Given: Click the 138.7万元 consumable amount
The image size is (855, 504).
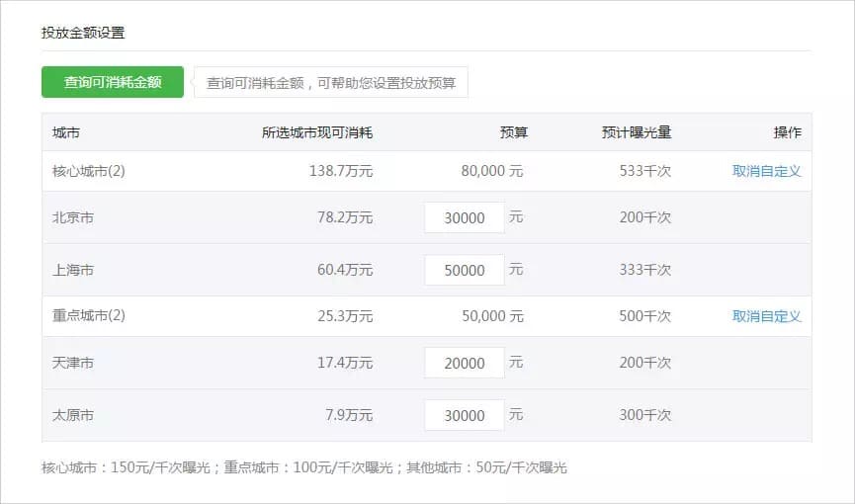Looking at the screenshot, I should pos(341,171).
